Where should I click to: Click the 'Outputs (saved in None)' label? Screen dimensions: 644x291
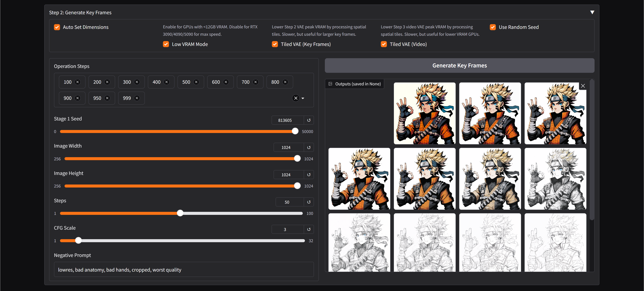click(358, 84)
